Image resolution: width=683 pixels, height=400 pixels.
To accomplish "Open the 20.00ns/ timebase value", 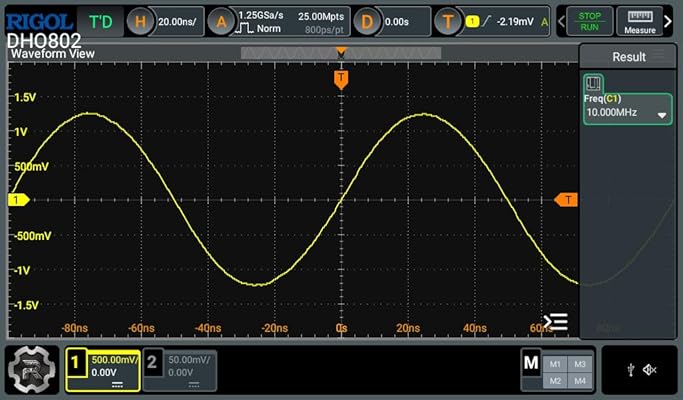I will point(177,22).
